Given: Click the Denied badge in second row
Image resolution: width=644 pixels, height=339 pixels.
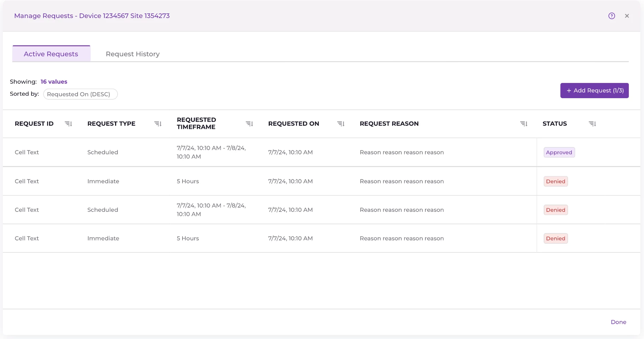Looking at the screenshot, I should (x=555, y=182).
